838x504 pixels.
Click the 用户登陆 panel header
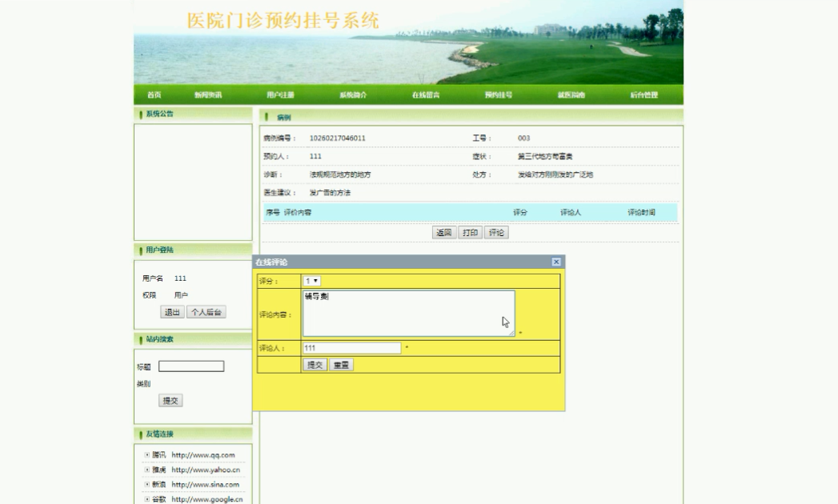(193, 250)
